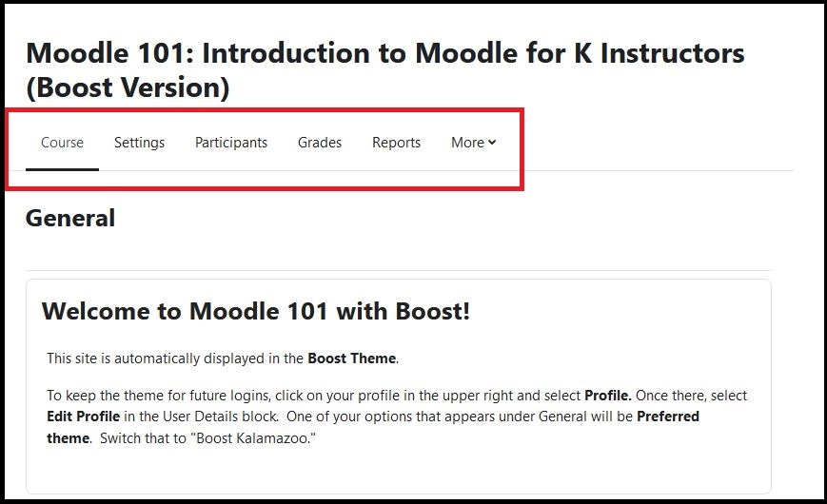Expand the More dropdown menu
827x504 pixels.
click(x=473, y=143)
